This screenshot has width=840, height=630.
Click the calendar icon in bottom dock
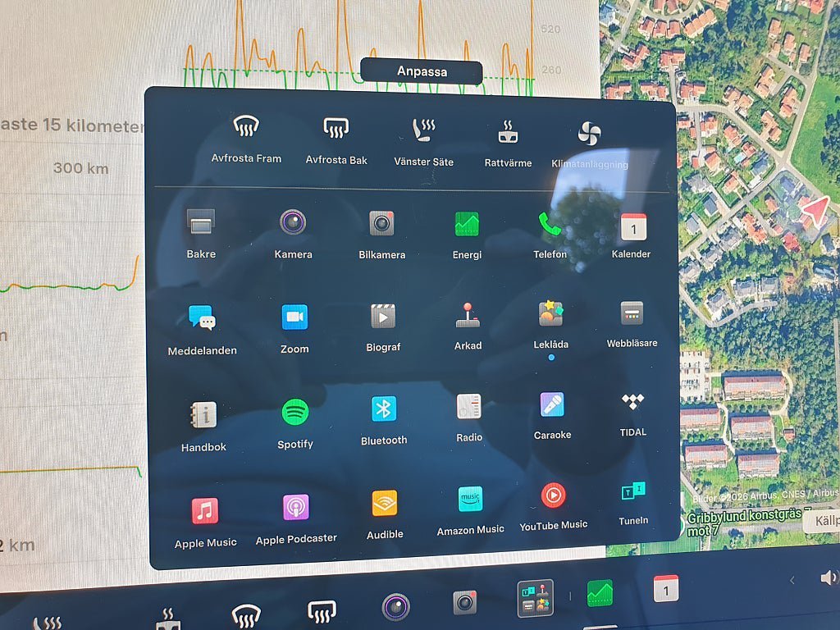[x=666, y=589]
